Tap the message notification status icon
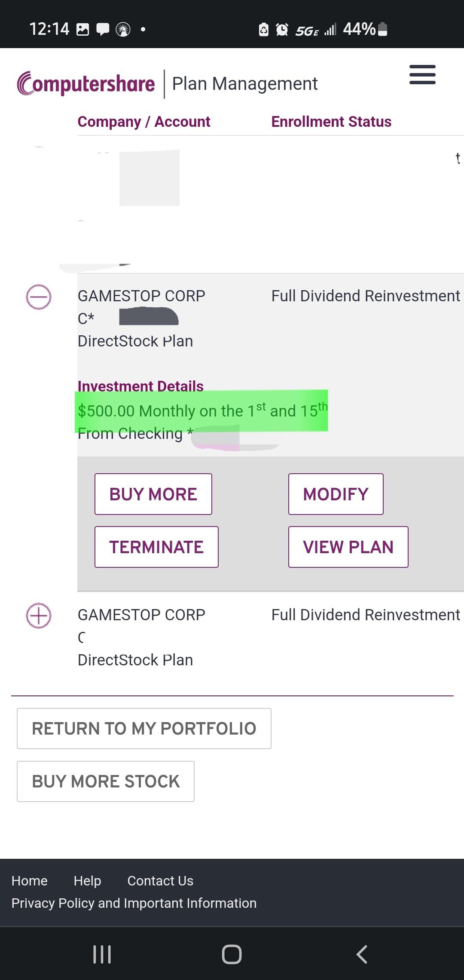 tap(103, 29)
